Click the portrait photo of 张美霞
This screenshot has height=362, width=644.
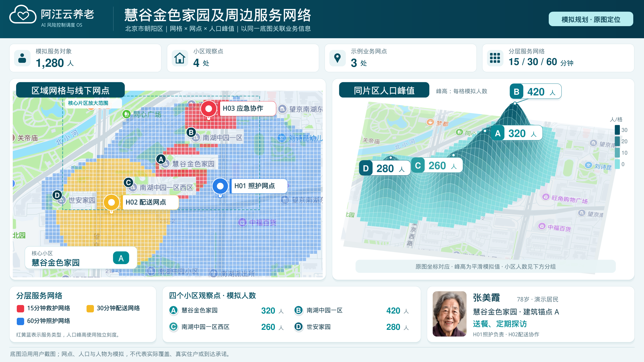[449, 314]
